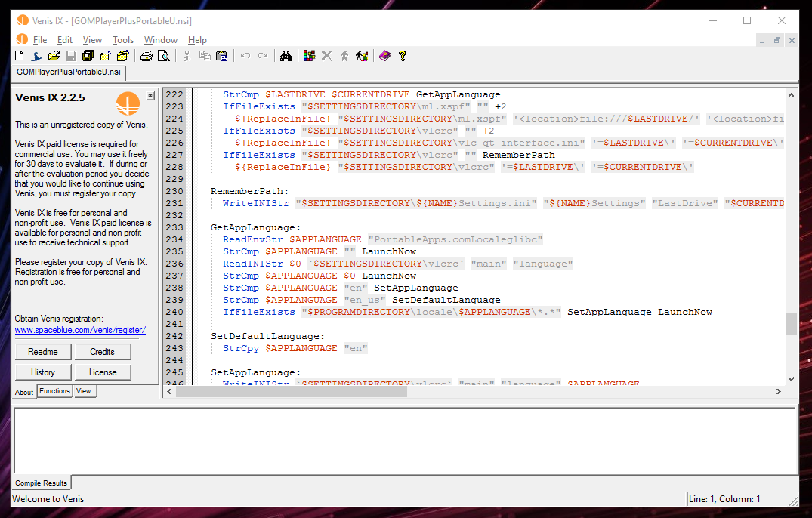Click inside the Compile Results output area
The width and height of the screenshot is (812, 518).
tap(404, 440)
